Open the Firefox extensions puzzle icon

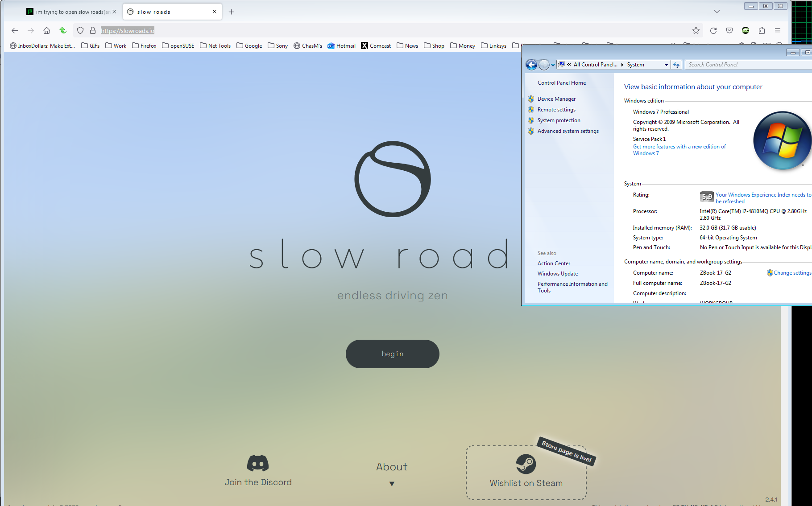[762, 31]
